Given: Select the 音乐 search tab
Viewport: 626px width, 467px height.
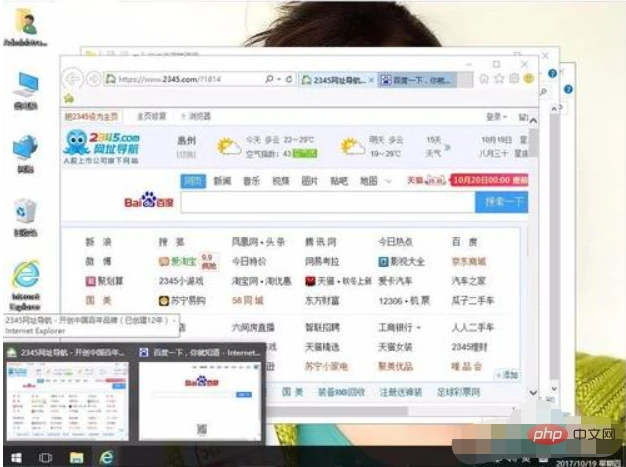Looking at the screenshot, I should coord(252,181).
